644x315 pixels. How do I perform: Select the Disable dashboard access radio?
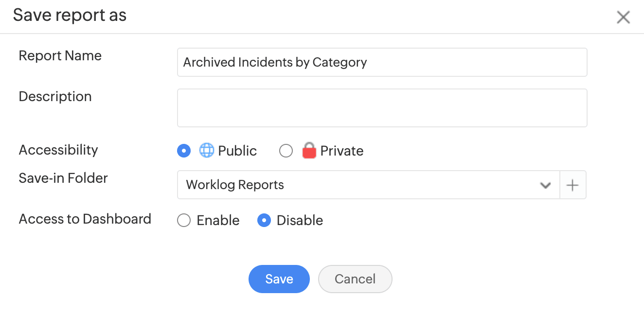(x=264, y=221)
